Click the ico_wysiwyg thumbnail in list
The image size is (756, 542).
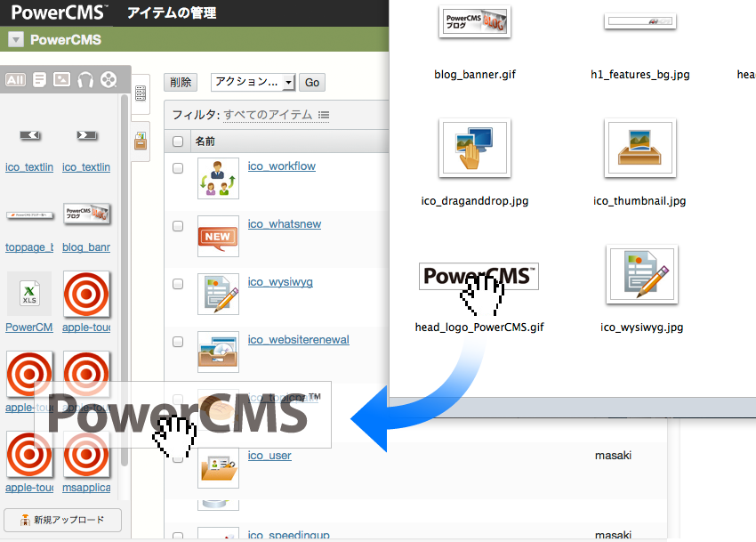click(218, 294)
